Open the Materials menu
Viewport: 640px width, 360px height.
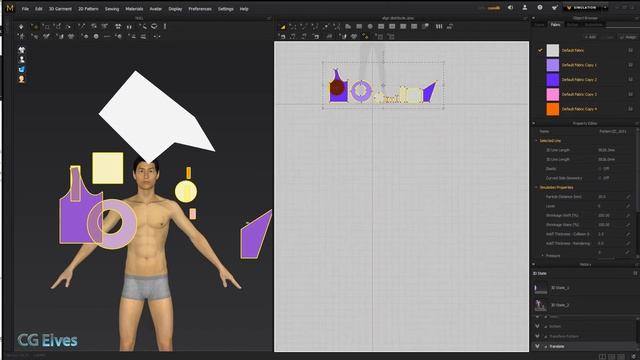[x=134, y=9]
